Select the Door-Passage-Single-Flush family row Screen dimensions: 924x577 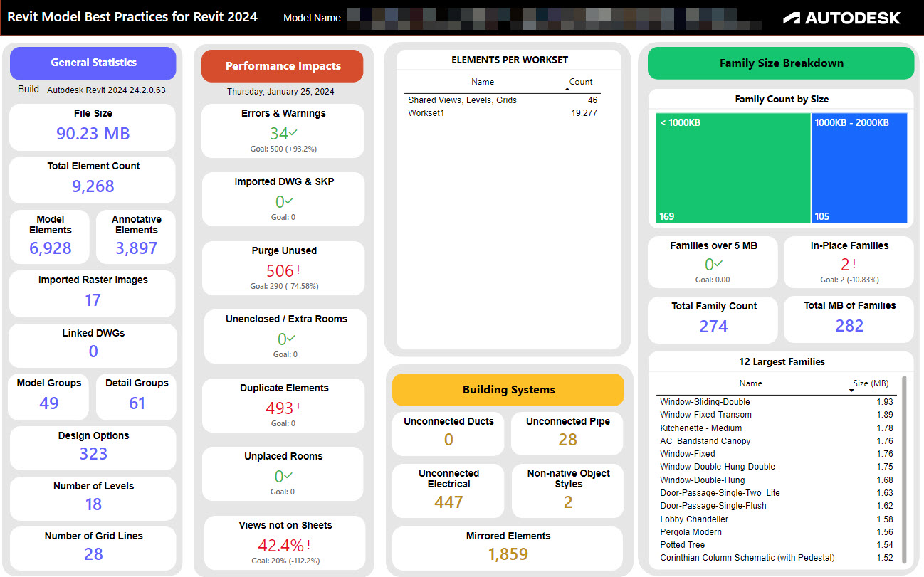(x=776, y=506)
